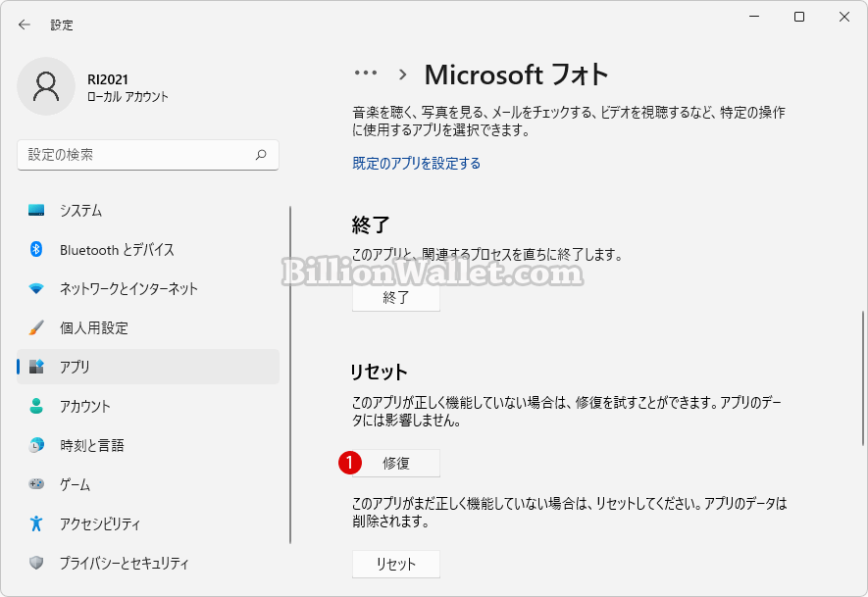Open プライバシーとセキュリティ settings
Image resolution: width=868 pixels, height=597 pixels.
click(x=148, y=563)
